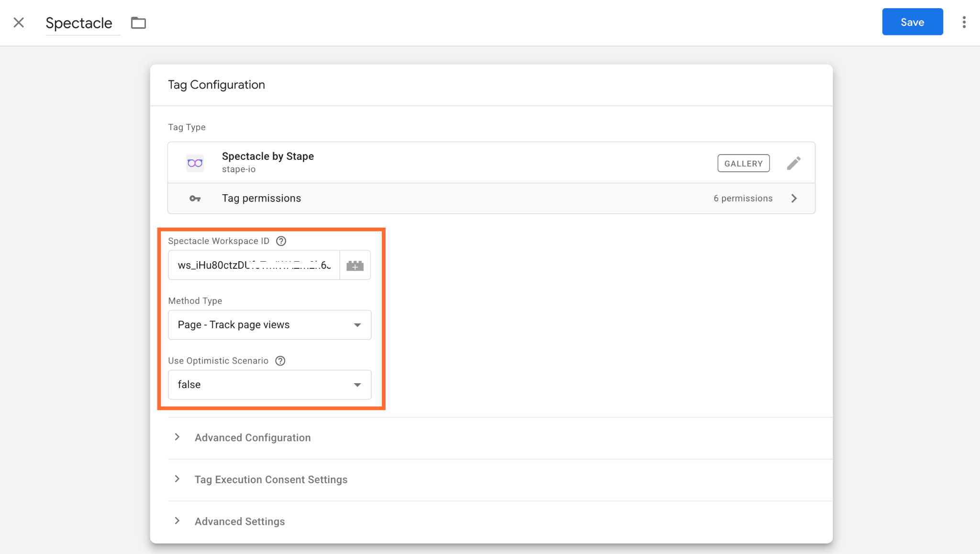Open the Method Type dropdown
The width and height of the screenshot is (980, 554).
pyautogui.click(x=269, y=325)
